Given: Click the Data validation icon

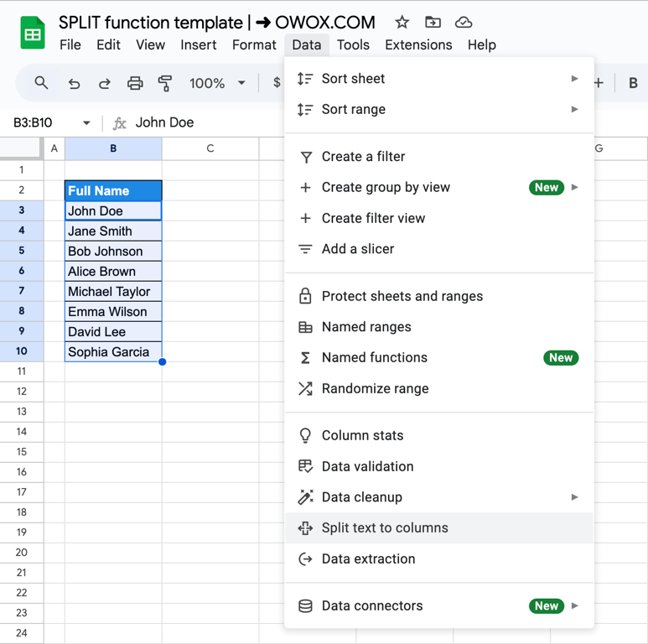Looking at the screenshot, I should pyautogui.click(x=305, y=466).
